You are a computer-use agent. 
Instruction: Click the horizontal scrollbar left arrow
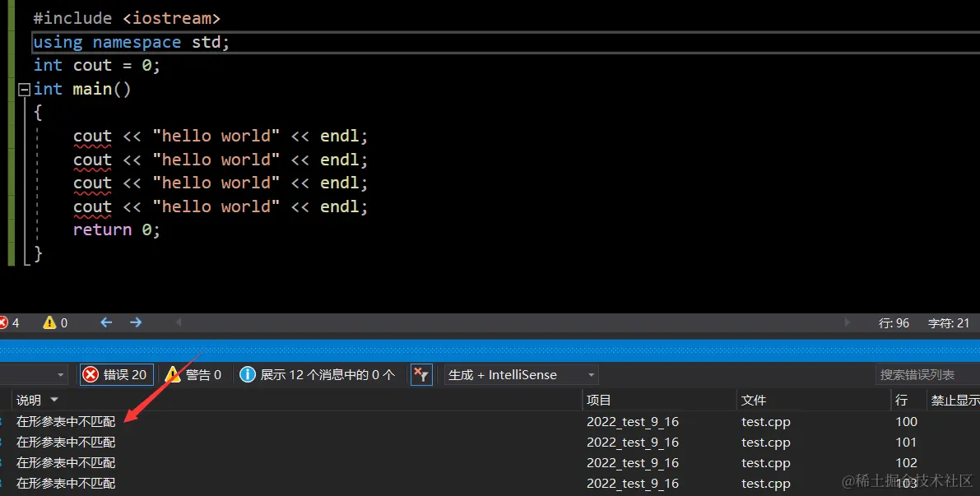(178, 322)
